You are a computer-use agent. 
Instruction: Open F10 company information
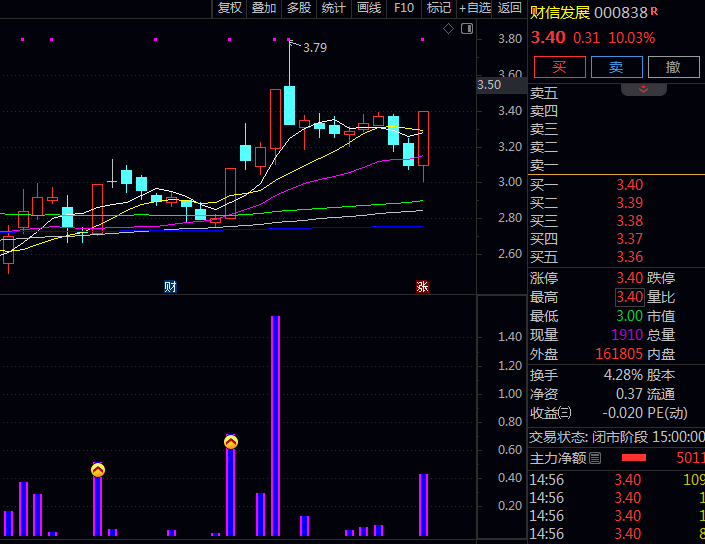[x=404, y=8]
